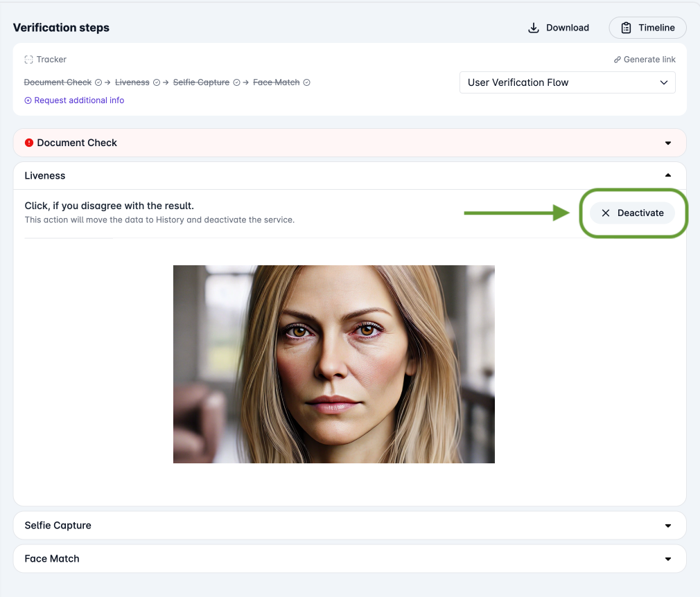Click the Generate link text
This screenshot has width=700, height=597.
(x=649, y=60)
